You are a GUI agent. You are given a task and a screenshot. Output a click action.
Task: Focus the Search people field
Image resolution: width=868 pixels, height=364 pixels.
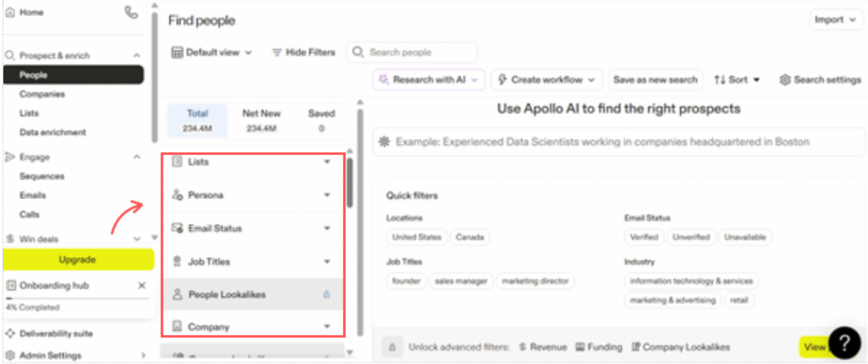[412, 52]
